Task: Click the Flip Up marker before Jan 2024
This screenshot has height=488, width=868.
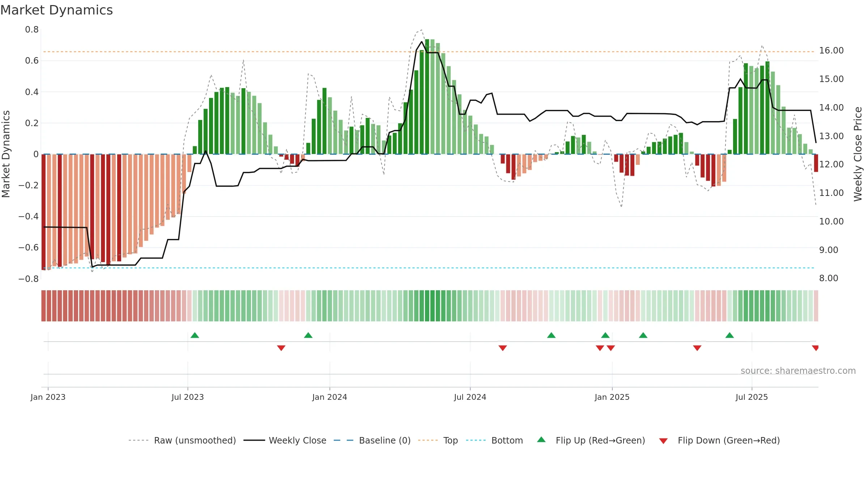Action: (x=308, y=335)
